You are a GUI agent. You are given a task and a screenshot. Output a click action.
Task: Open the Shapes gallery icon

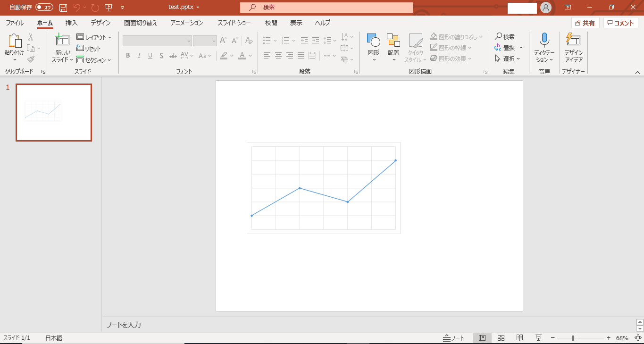pyautogui.click(x=374, y=40)
